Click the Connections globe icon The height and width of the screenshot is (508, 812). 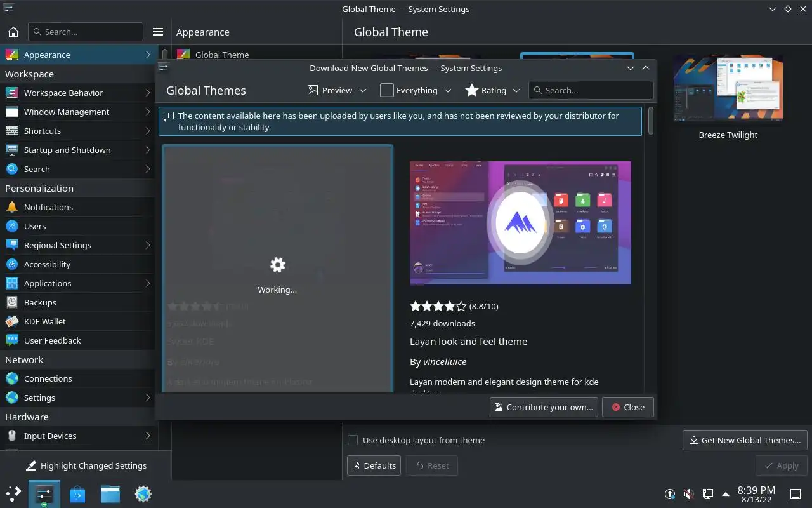(x=11, y=378)
